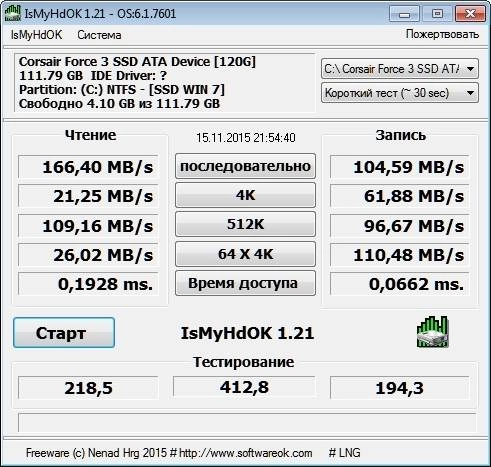Click the Запись column heading

tap(400, 135)
